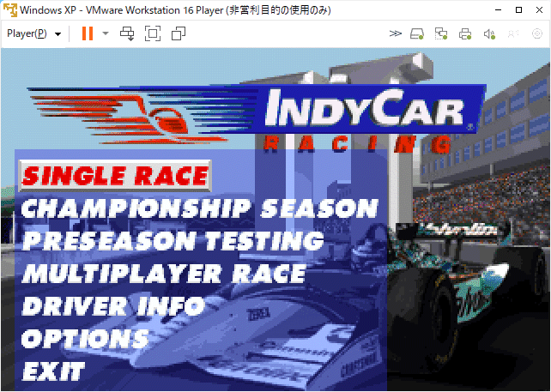Click the sound card device icon
The image size is (551, 392).
tap(489, 33)
